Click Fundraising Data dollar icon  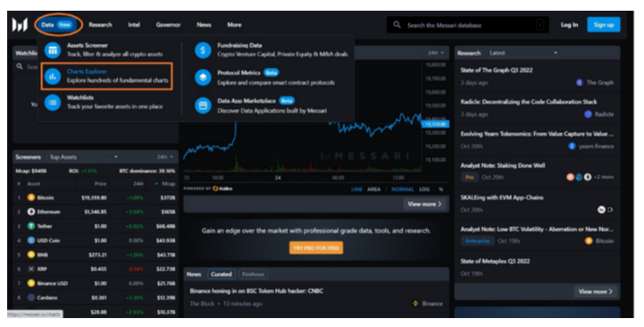203,50
